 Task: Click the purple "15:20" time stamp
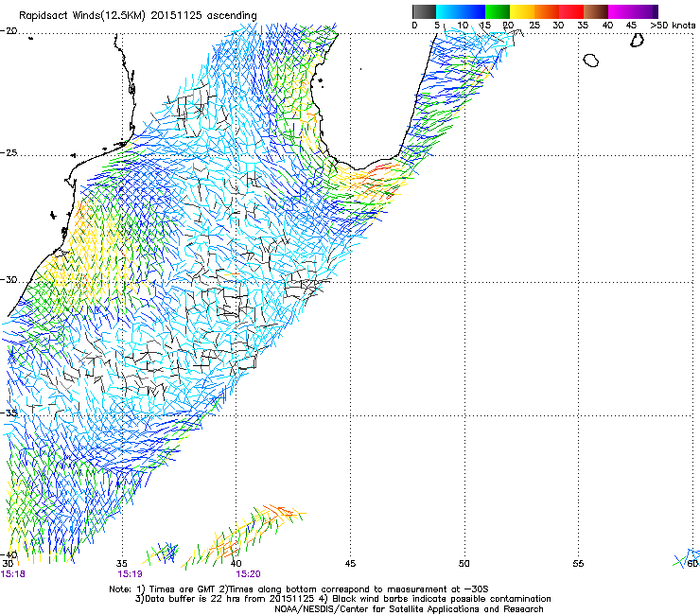[248, 574]
